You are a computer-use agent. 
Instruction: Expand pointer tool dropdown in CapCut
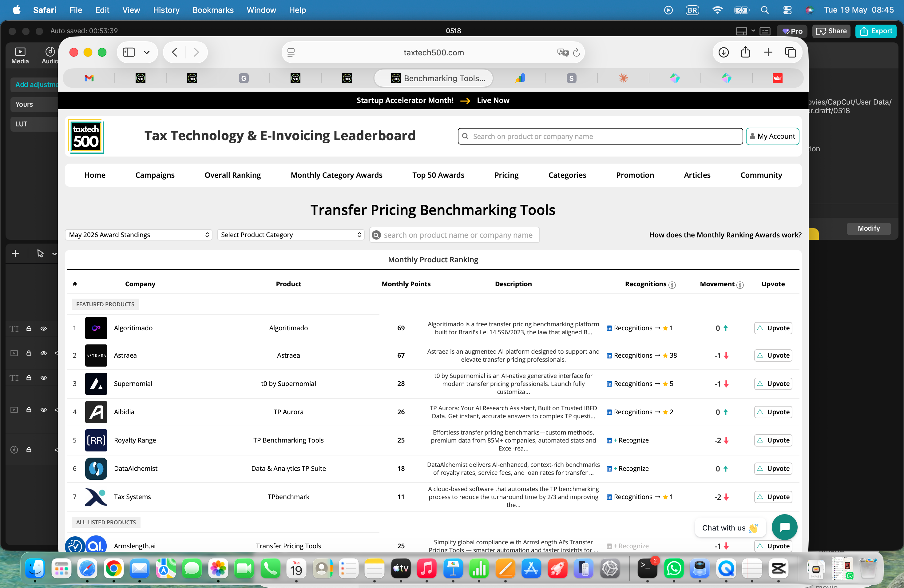coord(54,254)
